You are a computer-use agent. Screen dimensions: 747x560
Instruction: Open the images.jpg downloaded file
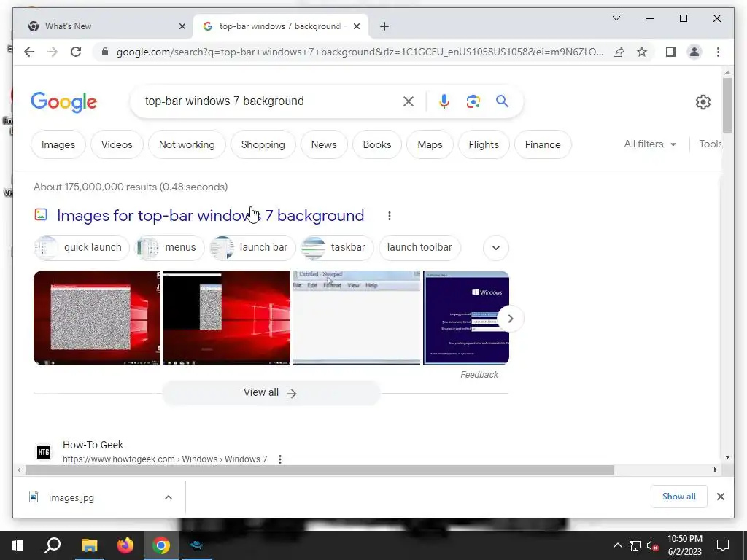coord(71,497)
